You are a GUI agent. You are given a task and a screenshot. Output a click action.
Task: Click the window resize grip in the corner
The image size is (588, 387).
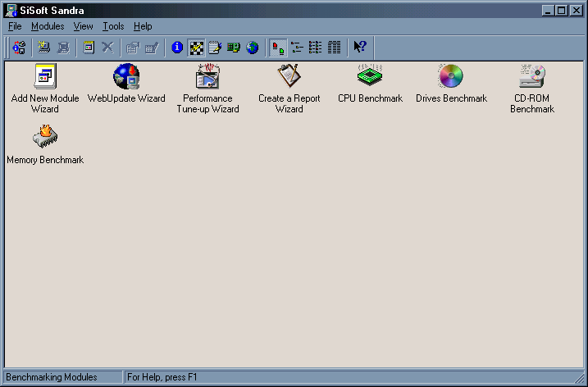(x=579, y=377)
